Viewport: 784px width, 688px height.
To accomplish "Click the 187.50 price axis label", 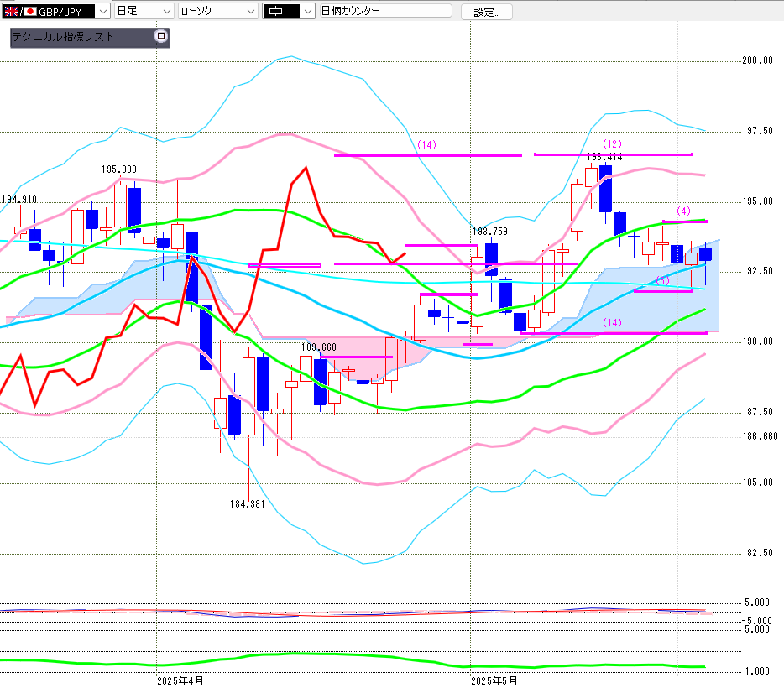I will click(757, 412).
